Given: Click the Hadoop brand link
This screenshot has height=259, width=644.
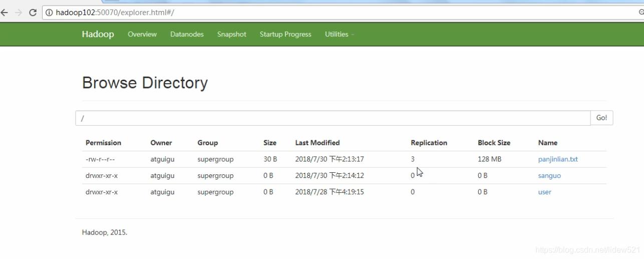Looking at the screenshot, I should click(98, 34).
